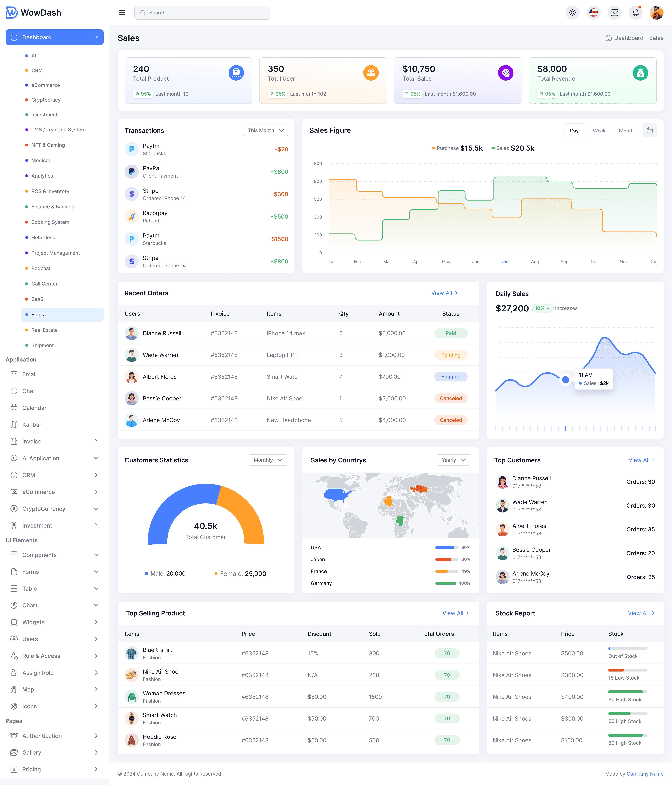Click the hamburger sidebar toggle icon
The width and height of the screenshot is (672, 785).
122,12
